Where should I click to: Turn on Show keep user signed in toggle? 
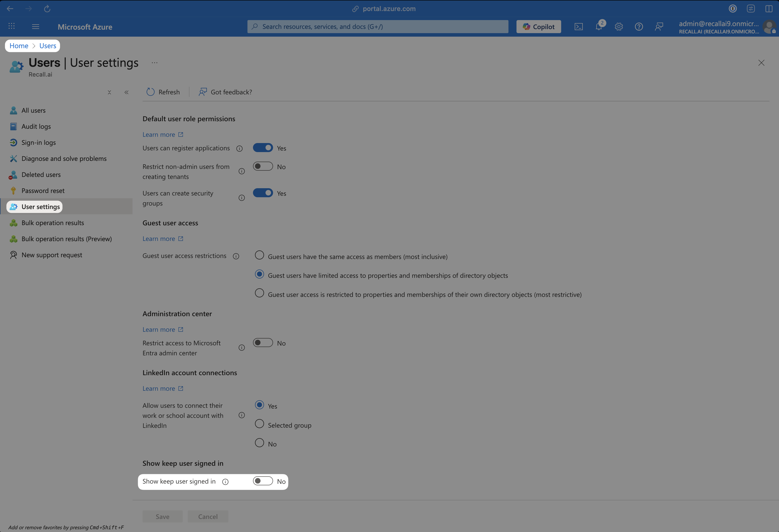tap(263, 481)
